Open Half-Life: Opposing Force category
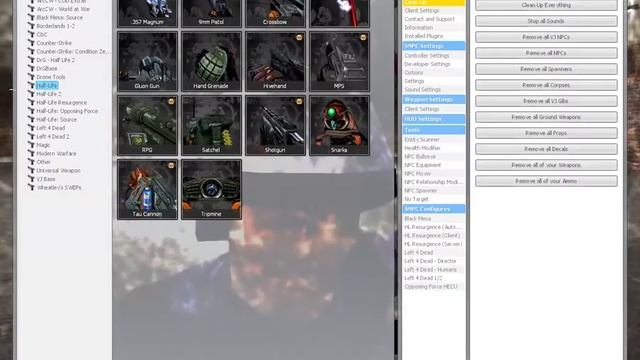Screen dimensions: 640x360 [x=67, y=111]
